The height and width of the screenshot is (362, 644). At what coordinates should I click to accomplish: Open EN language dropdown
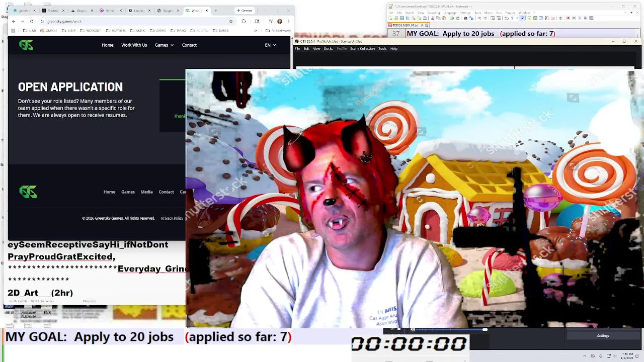click(x=270, y=45)
